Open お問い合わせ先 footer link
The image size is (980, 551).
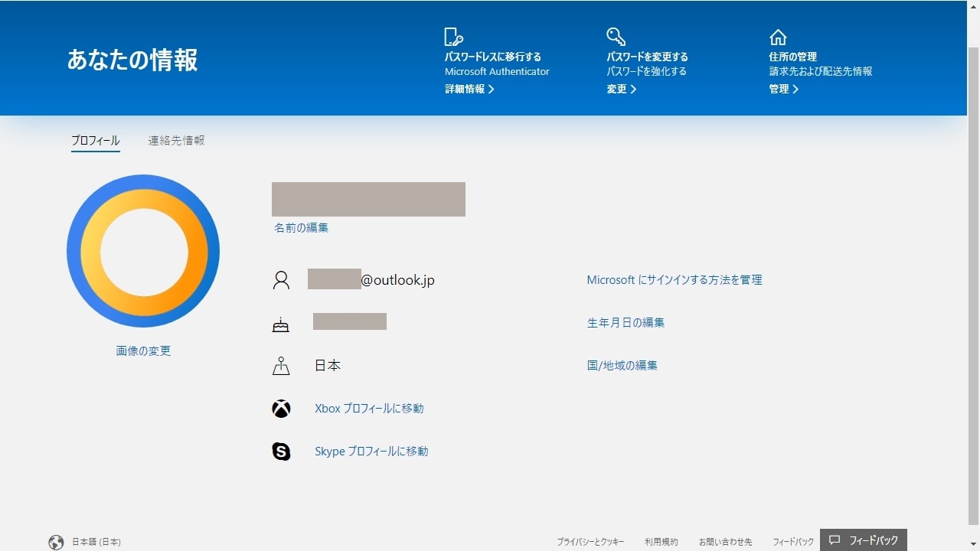[725, 542]
